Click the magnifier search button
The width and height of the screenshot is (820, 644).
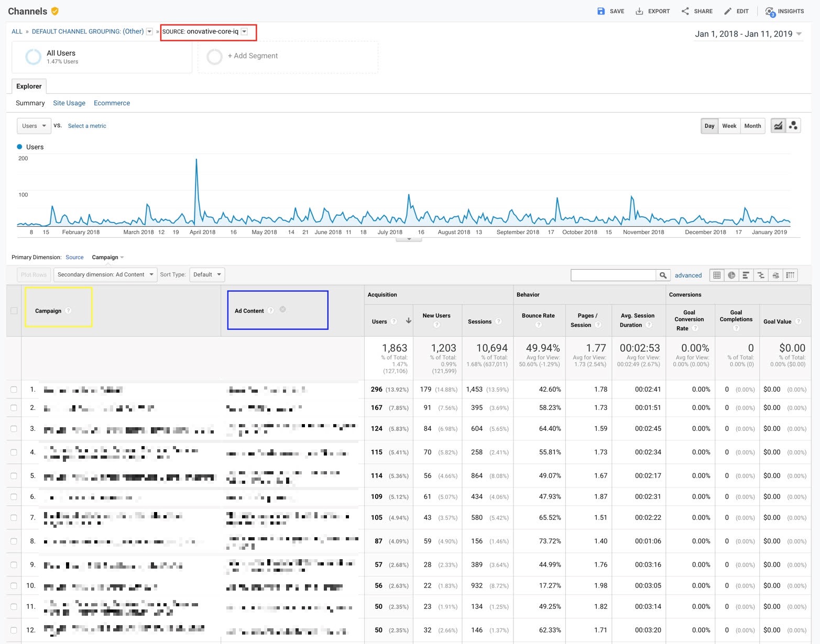tap(663, 275)
